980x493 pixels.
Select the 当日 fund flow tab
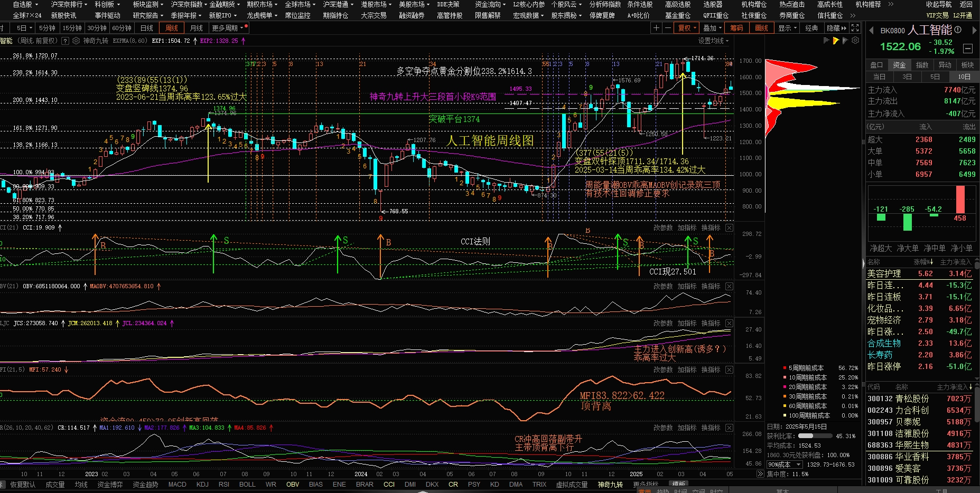coord(879,77)
